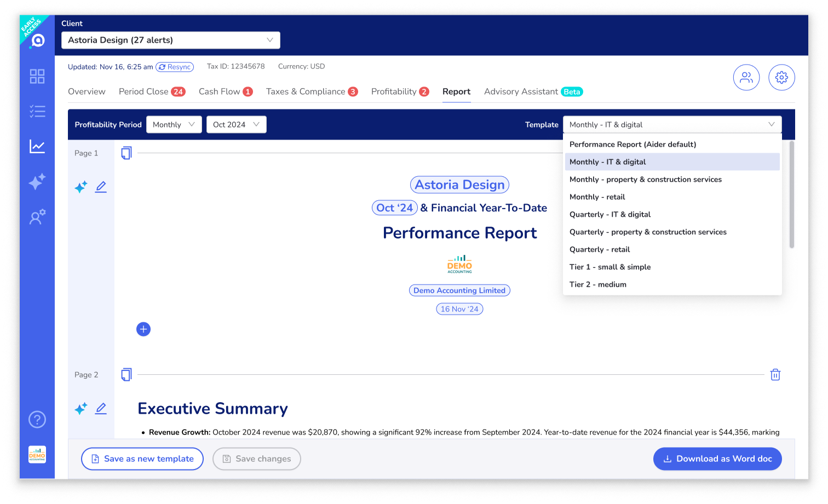Click Save as new template button
Viewport: 828px width, 504px height.
[x=142, y=459]
